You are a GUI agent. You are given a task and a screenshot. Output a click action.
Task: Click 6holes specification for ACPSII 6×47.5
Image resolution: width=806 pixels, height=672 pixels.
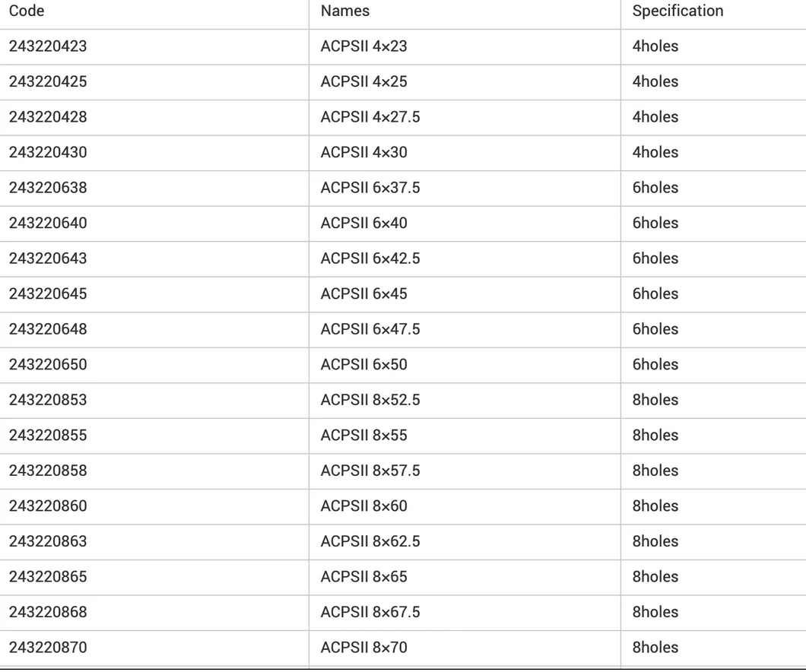point(655,329)
